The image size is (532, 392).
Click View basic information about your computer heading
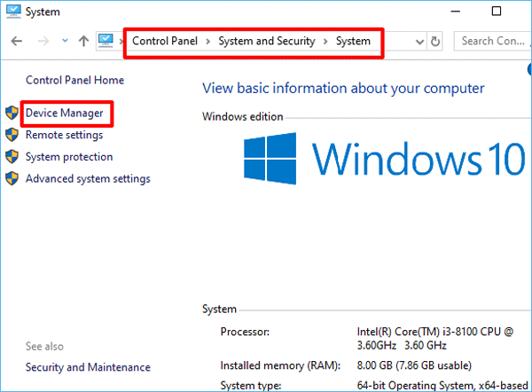pos(343,88)
